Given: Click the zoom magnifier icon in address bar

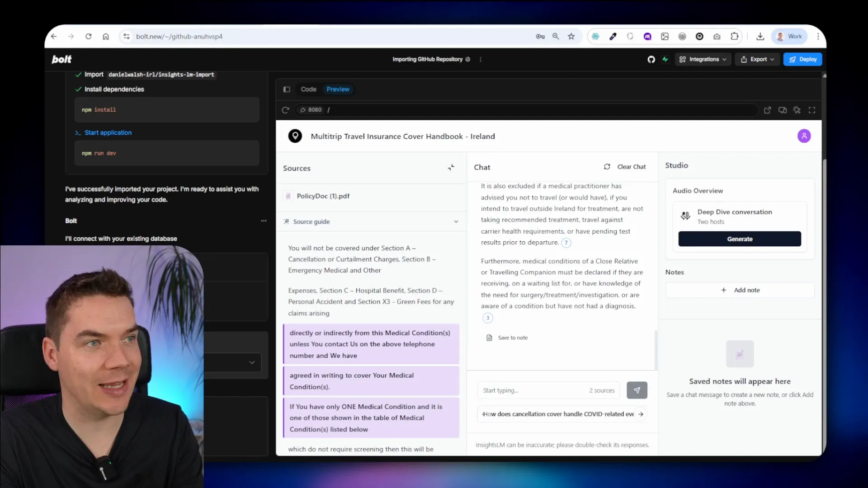Looking at the screenshot, I should click(x=556, y=37).
